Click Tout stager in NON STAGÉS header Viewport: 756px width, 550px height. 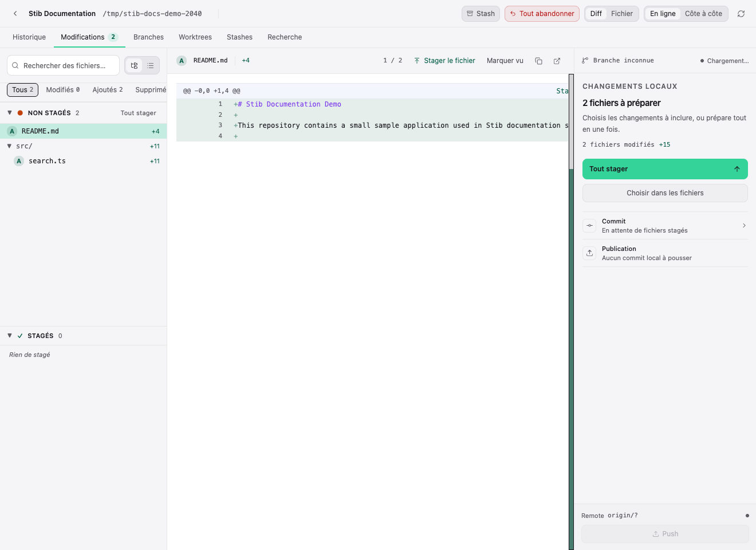(x=138, y=113)
